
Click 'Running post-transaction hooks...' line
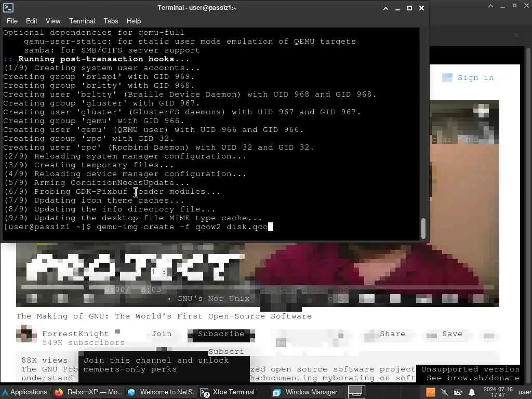point(103,59)
